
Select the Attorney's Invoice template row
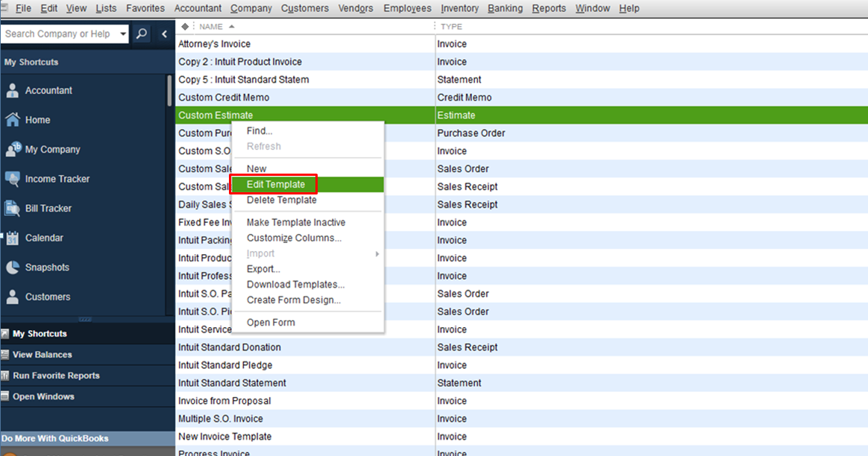[521, 44]
